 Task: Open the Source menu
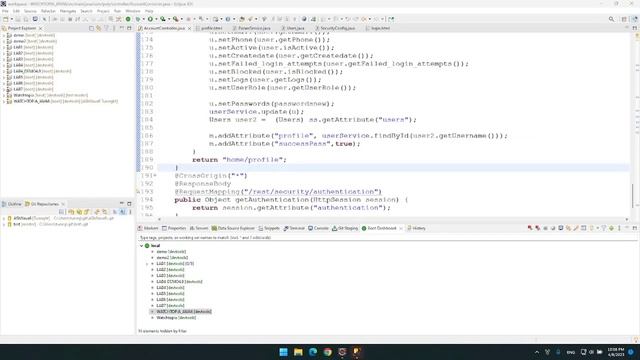(30, 11)
